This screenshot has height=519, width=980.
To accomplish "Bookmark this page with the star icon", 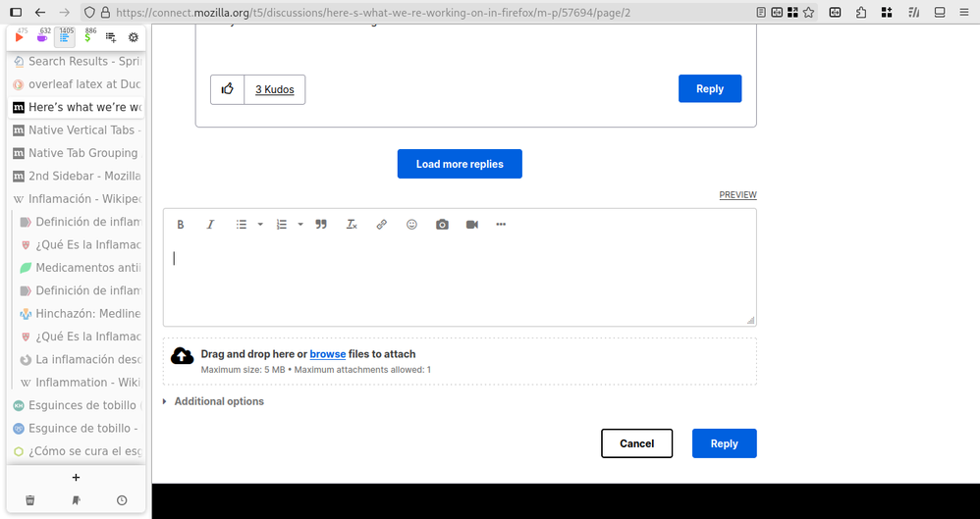I will (808, 13).
